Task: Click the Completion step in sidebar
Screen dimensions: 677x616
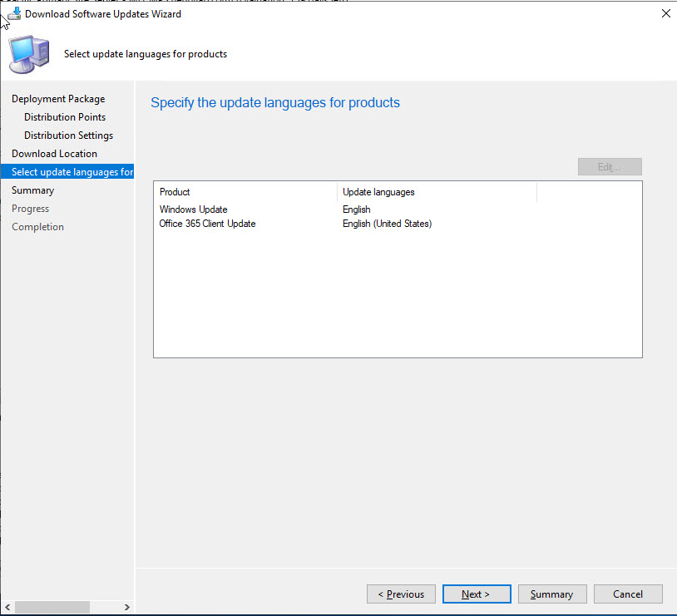Action: [x=37, y=227]
